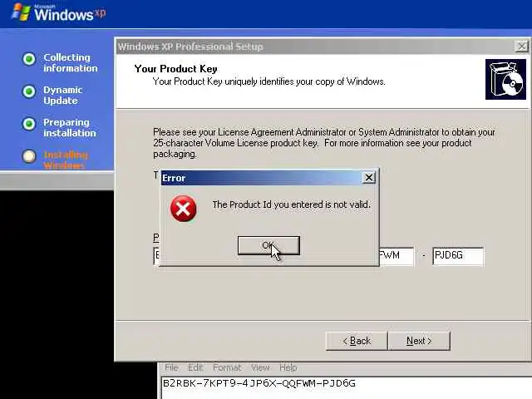Viewport: 532px width, 399px height.
Task: Click the Dynamic Update step indicator
Action: [29, 91]
